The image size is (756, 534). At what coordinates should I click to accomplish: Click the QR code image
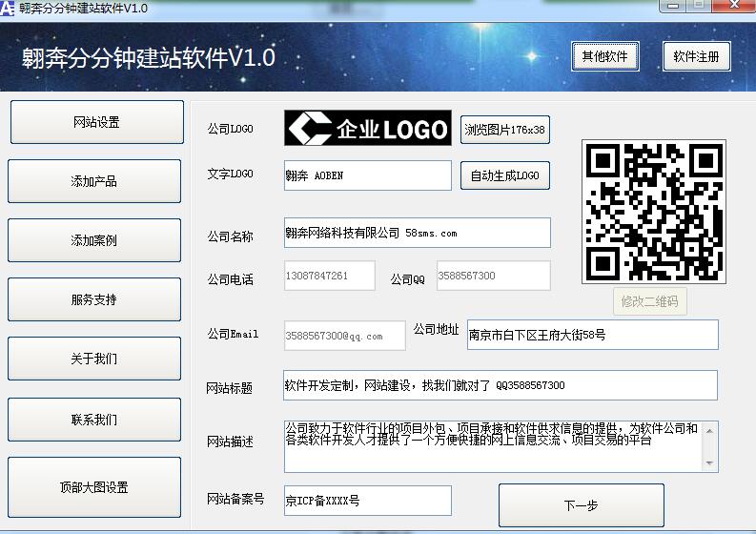[x=654, y=212]
